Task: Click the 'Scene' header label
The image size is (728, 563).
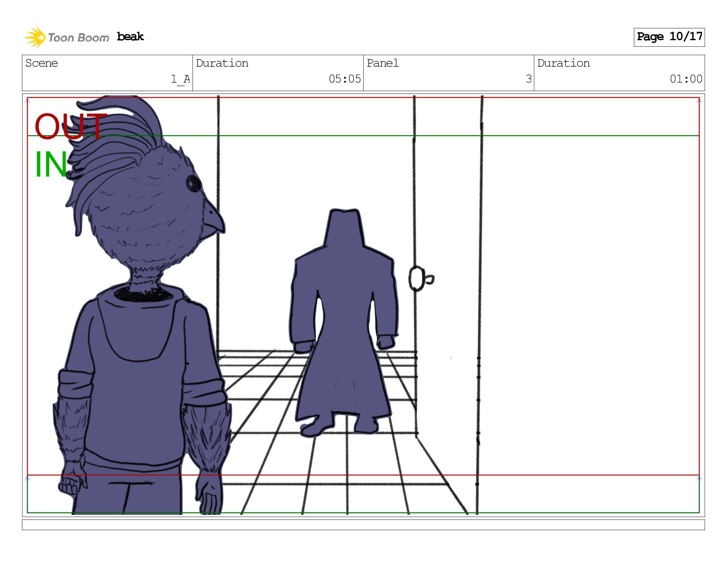Action: [x=41, y=63]
